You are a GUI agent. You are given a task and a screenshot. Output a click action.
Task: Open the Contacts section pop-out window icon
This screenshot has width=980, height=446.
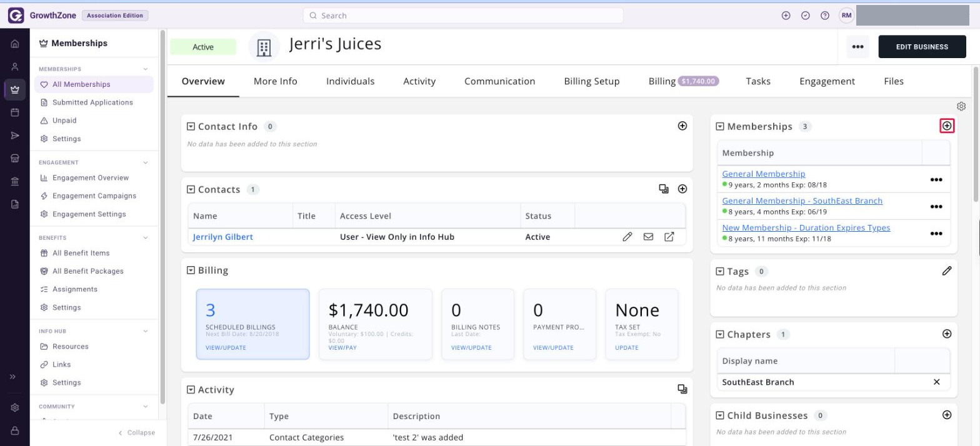pyautogui.click(x=664, y=189)
